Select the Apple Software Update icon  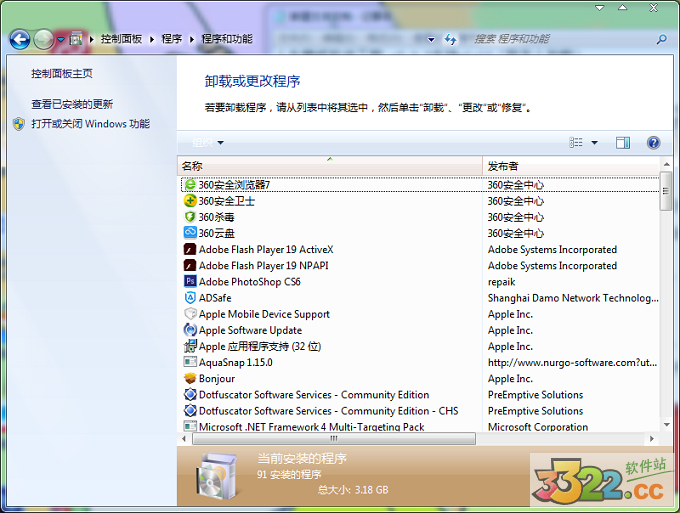click(x=190, y=330)
